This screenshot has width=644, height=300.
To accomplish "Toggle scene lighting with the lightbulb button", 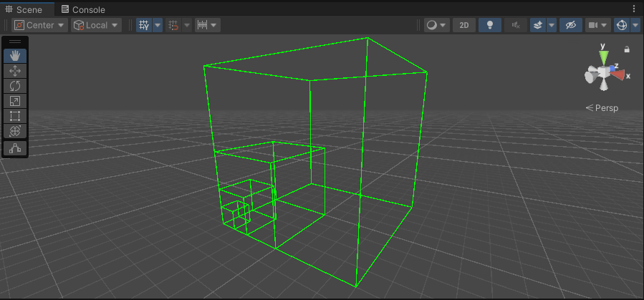I will coord(489,25).
